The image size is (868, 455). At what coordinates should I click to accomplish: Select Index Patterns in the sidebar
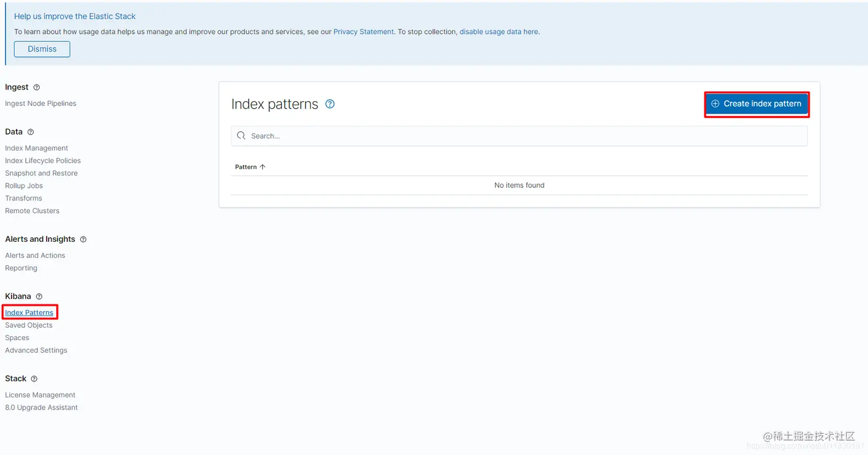[29, 313]
